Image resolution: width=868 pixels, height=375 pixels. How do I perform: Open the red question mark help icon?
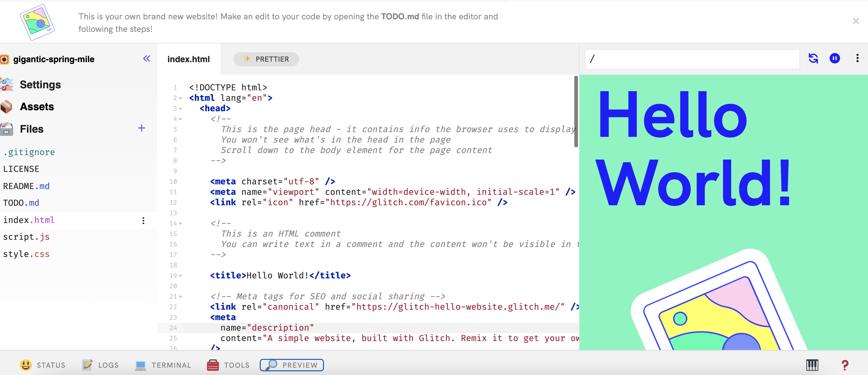click(845, 365)
